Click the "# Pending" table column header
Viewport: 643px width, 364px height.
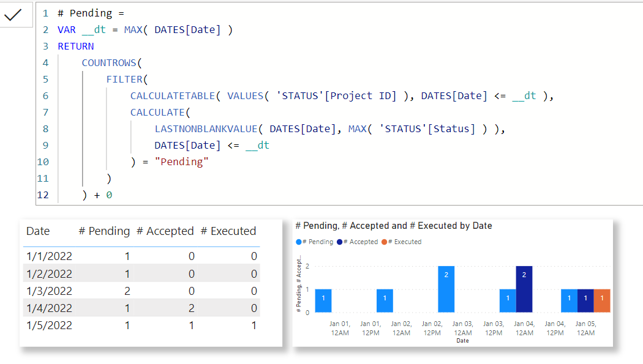point(104,231)
